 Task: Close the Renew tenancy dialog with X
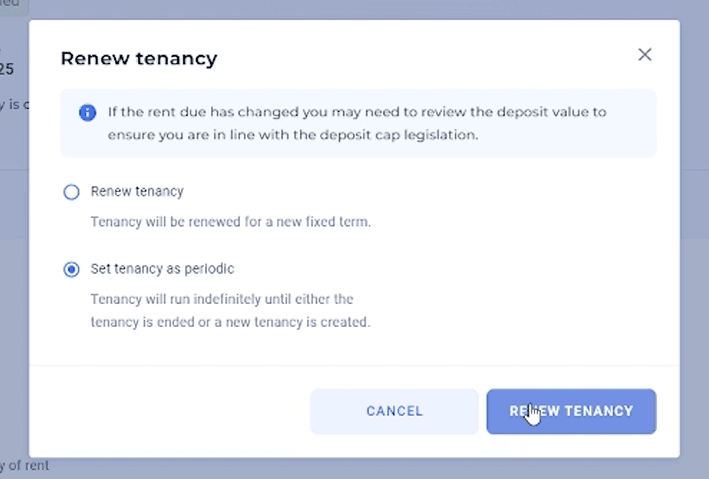[644, 55]
